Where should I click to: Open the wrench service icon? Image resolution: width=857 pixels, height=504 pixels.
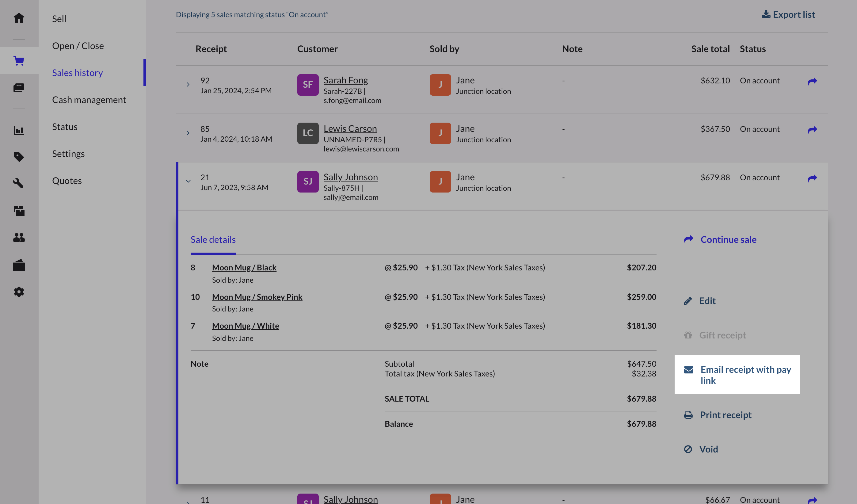click(x=19, y=183)
